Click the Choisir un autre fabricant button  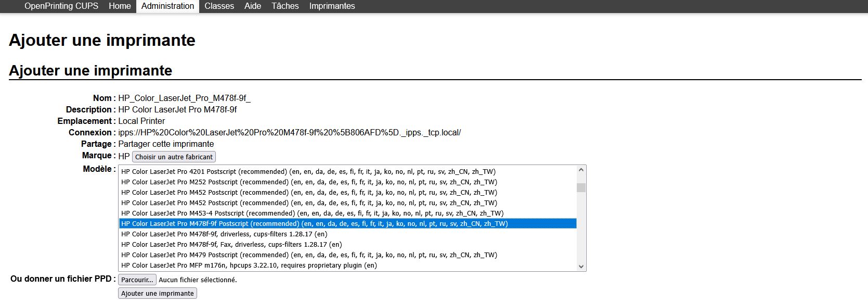point(174,157)
